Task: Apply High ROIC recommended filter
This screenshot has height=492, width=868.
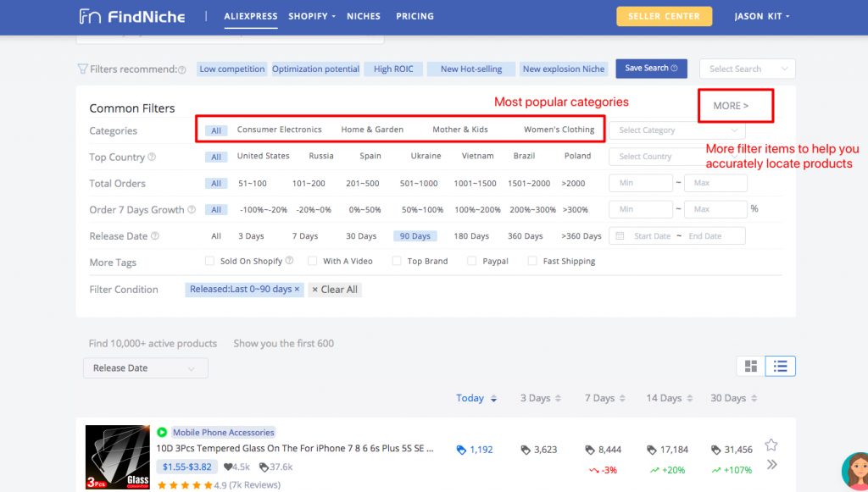Action: tap(393, 69)
